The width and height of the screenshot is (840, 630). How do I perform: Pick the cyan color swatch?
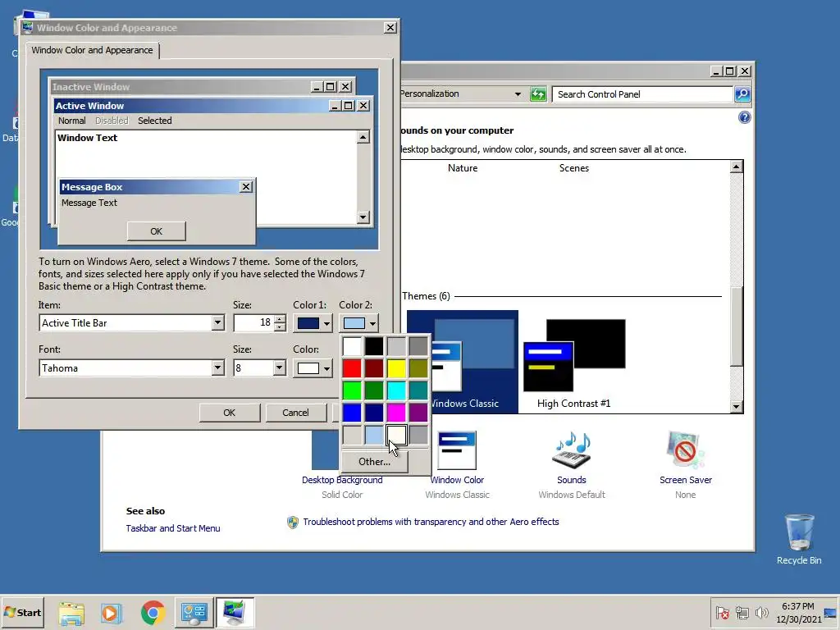[x=396, y=390]
